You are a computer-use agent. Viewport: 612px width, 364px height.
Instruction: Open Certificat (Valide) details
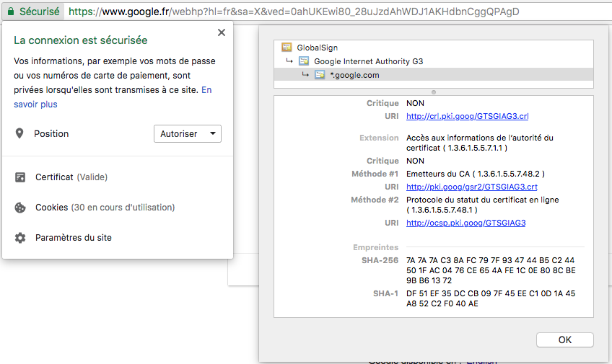[x=71, y=177]
